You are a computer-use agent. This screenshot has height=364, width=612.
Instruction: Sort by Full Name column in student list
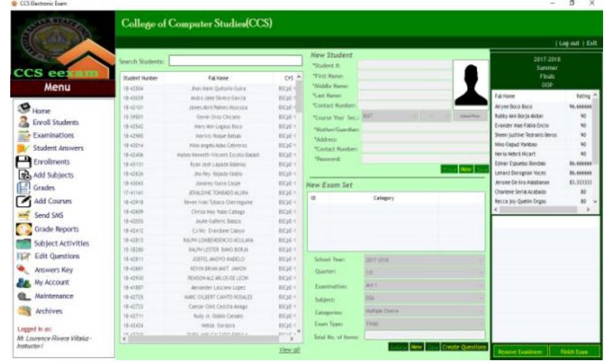tap(218, 78)
